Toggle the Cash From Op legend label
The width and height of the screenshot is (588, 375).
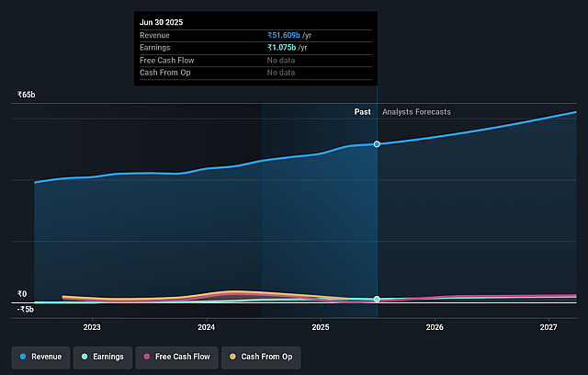[265, 355]
